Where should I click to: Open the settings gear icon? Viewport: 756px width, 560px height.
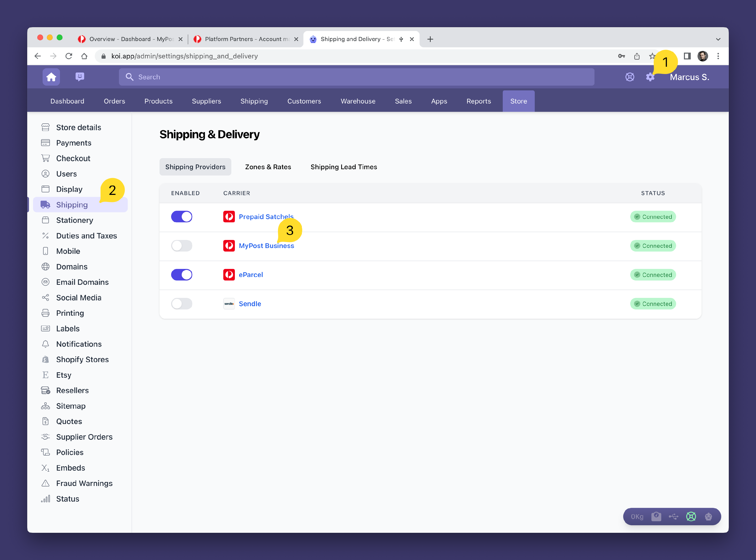point(650,77)
